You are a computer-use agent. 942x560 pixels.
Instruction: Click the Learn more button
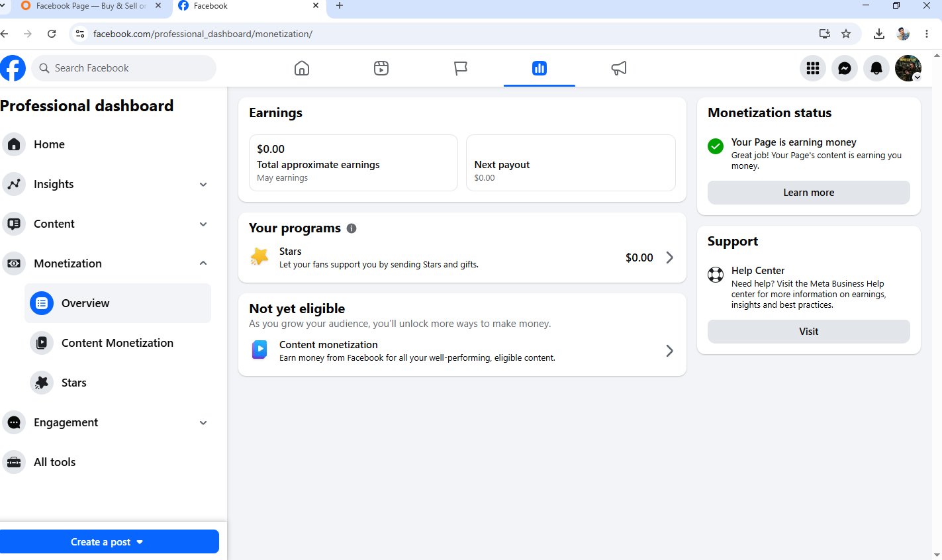click(x=808, y=193)
